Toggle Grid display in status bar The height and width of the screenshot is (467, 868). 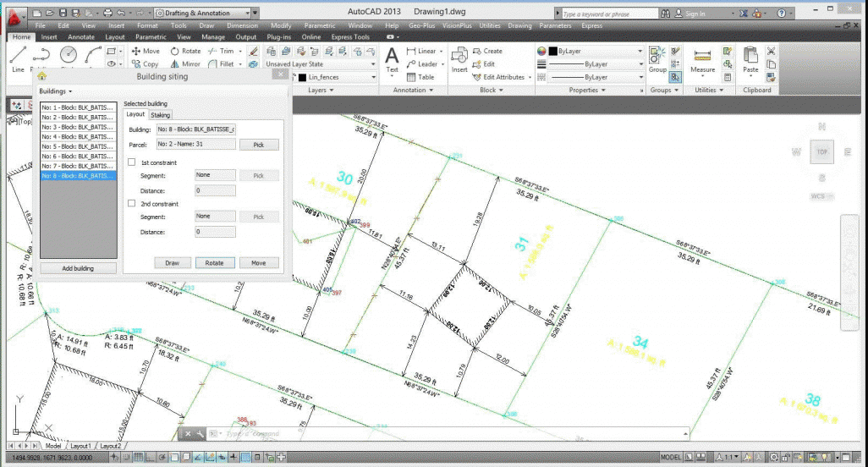click(x=139, y=457)
